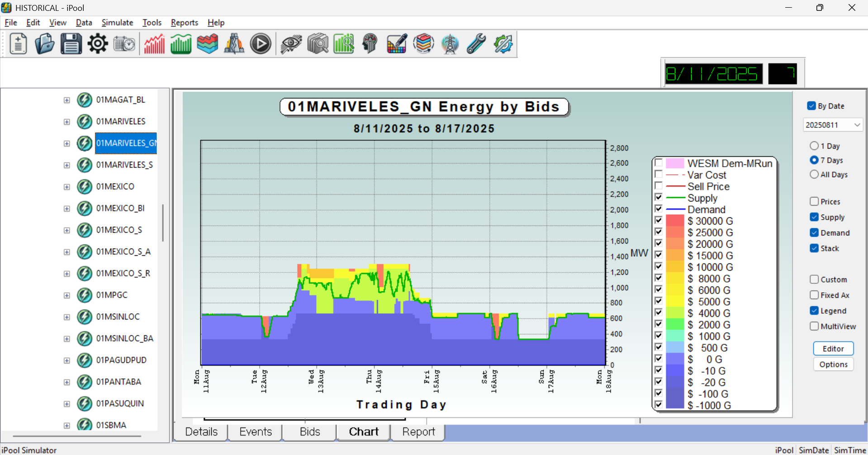This screenshot has height=455, width=868.
Task: Click the red price chart icon
Action: 154,44
